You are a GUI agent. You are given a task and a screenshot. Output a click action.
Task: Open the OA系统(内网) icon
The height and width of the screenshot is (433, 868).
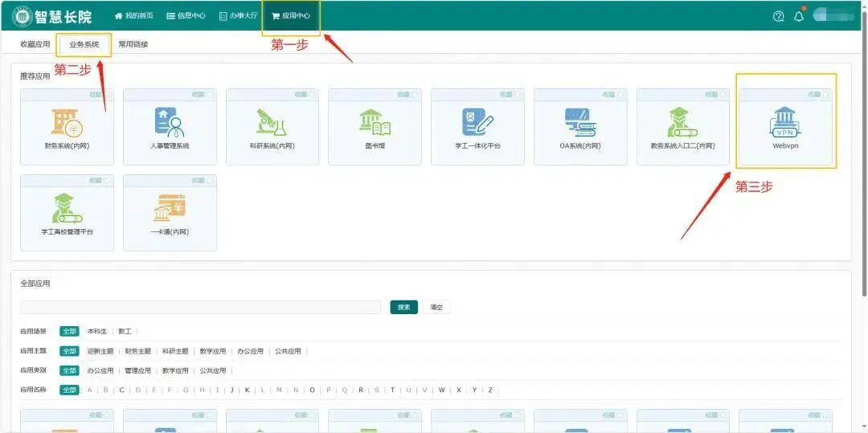pyautogui.click(x=580, y=122)
